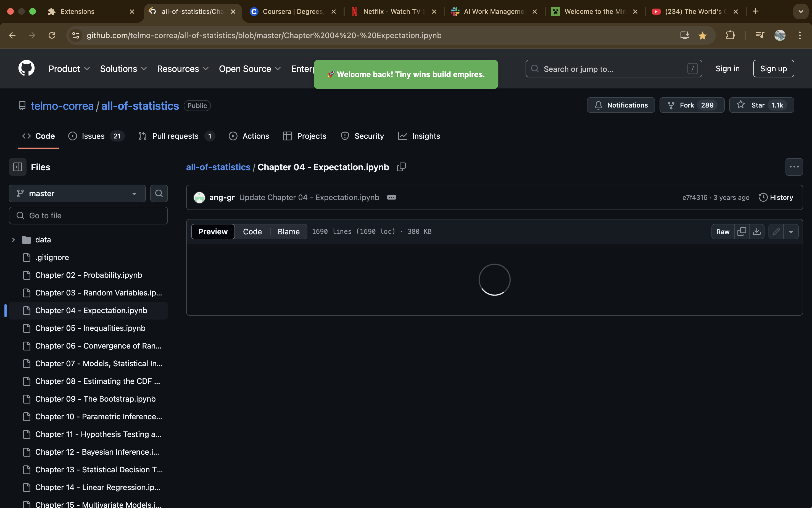Click the Sign up button
Image resolution: width=812 pixels, height=508 pixels.
(773, 69)
